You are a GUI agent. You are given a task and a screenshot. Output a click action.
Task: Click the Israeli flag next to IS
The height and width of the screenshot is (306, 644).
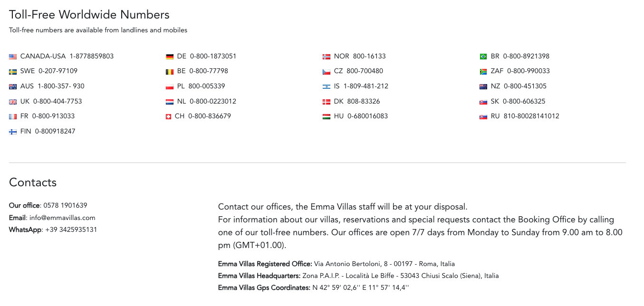pyautogui.click(x=327, y=87)
